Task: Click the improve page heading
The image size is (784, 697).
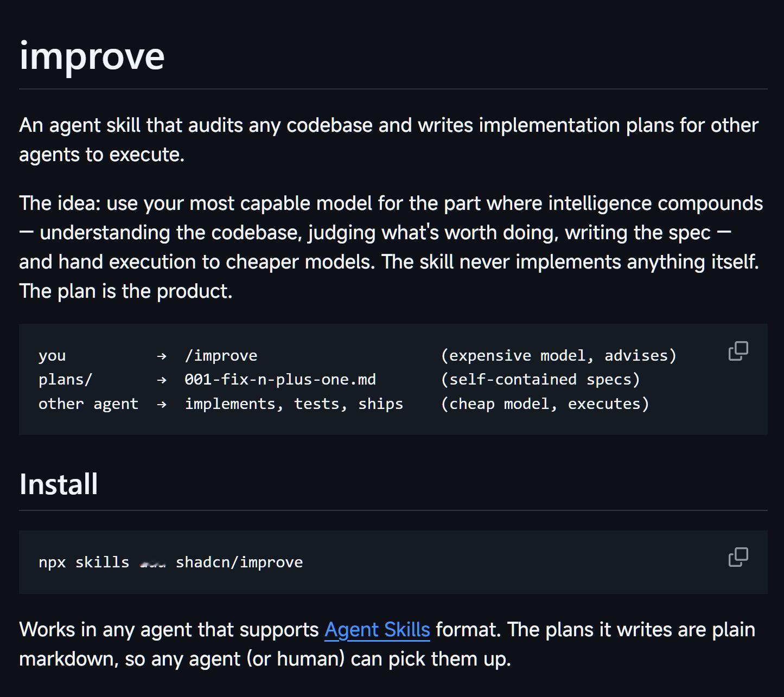Action: pyautogui.click(x=92, y=55)
